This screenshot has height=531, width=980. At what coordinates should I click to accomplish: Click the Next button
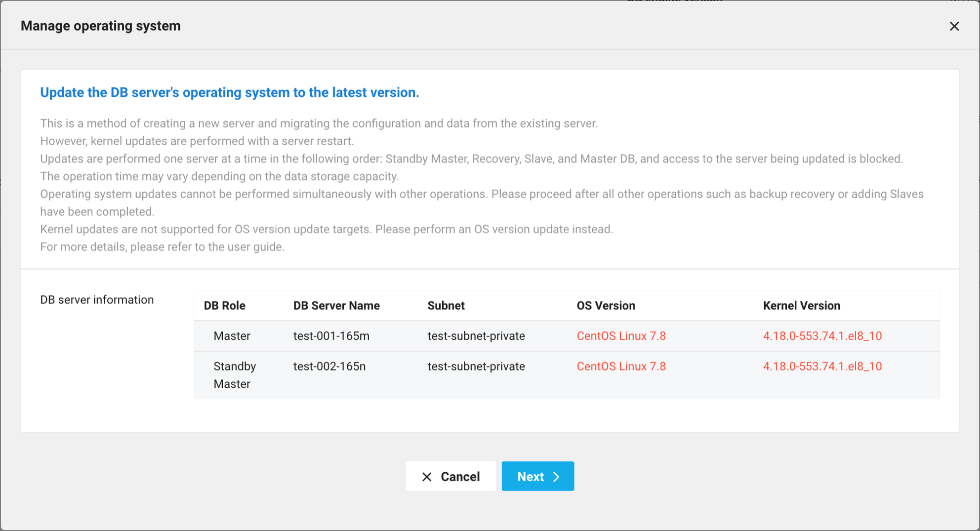click(x=538, y=476)
